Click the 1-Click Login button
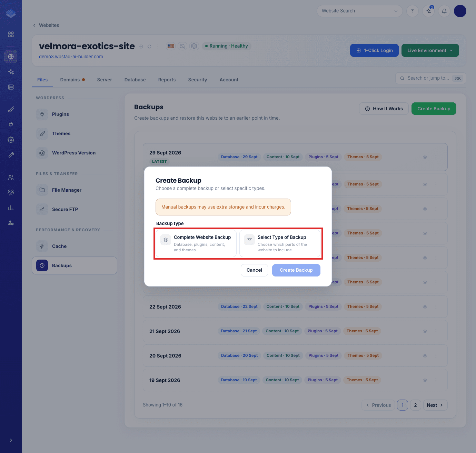Viewport: 476px width, 453px height. pos(374,50)
